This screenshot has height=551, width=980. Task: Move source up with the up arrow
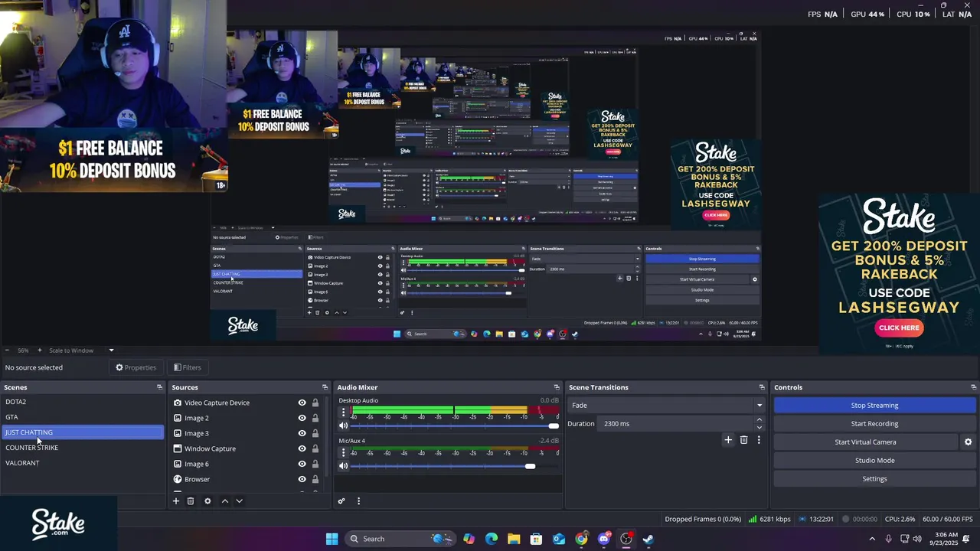click(x=224, y=501)
